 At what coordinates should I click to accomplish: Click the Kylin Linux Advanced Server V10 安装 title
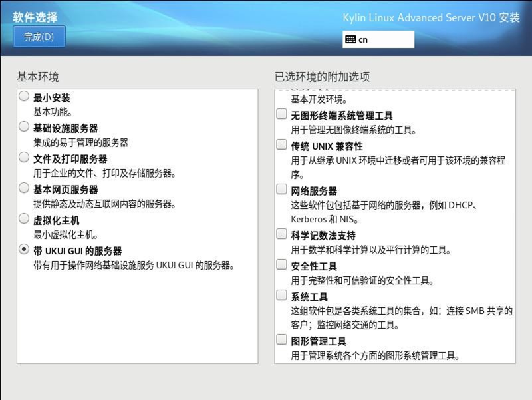tap(431, 17)
